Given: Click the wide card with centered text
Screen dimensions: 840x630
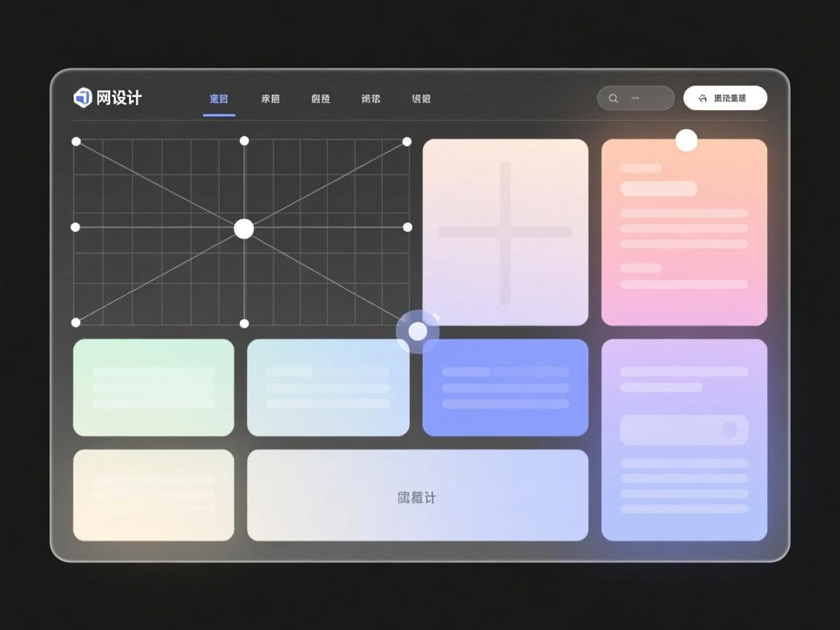Looking at the screenshot, I should [417, 496].
